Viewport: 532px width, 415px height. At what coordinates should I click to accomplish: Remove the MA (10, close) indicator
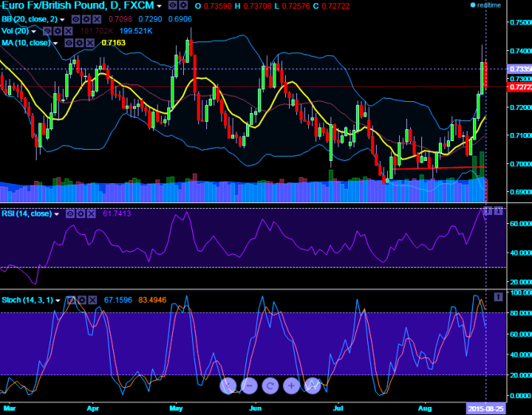(90, 43)
